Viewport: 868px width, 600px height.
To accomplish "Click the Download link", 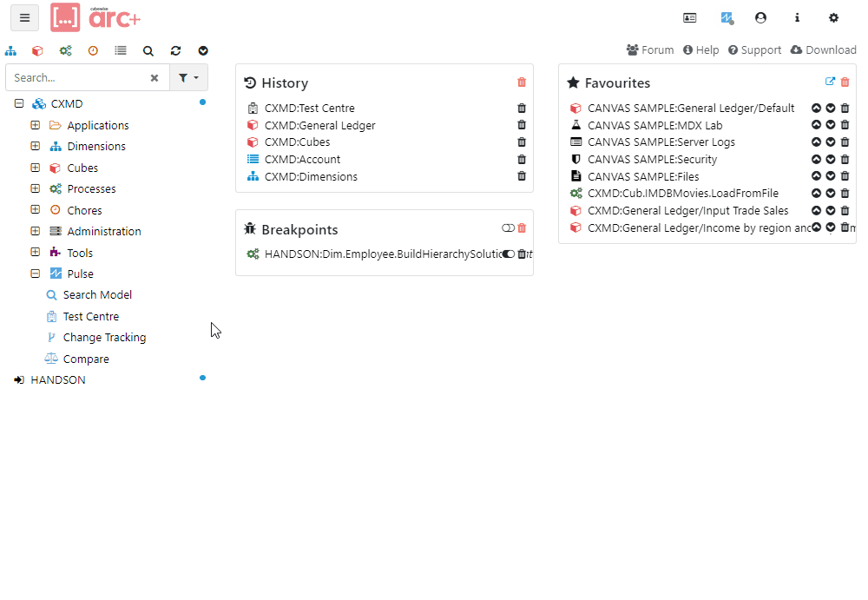I will pos(823,50).
